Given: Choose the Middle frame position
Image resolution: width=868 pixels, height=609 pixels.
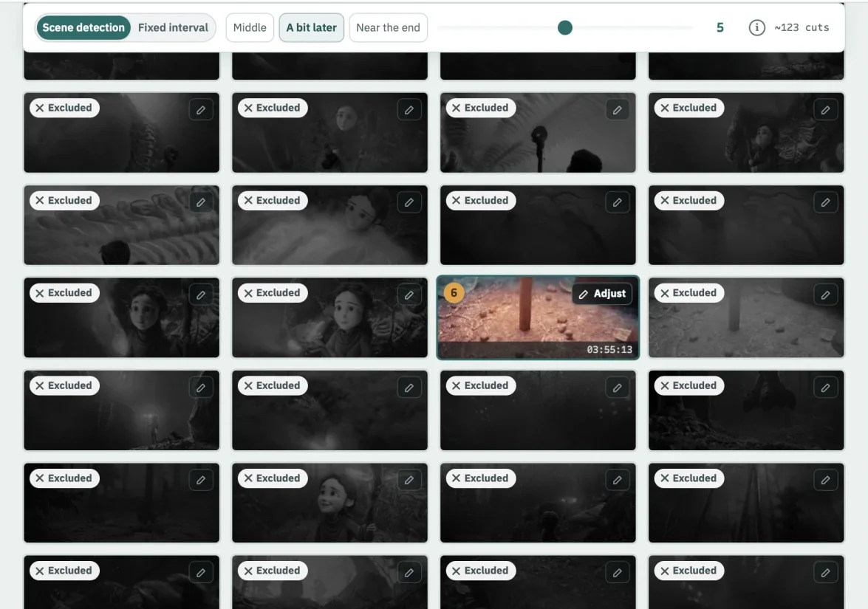Looking at the screenshot, I should coord(250,27).
